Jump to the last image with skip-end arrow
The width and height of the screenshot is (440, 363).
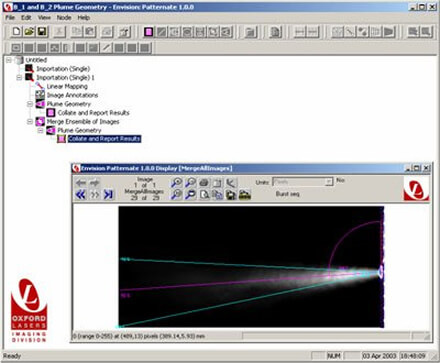(x=108, y=195)
